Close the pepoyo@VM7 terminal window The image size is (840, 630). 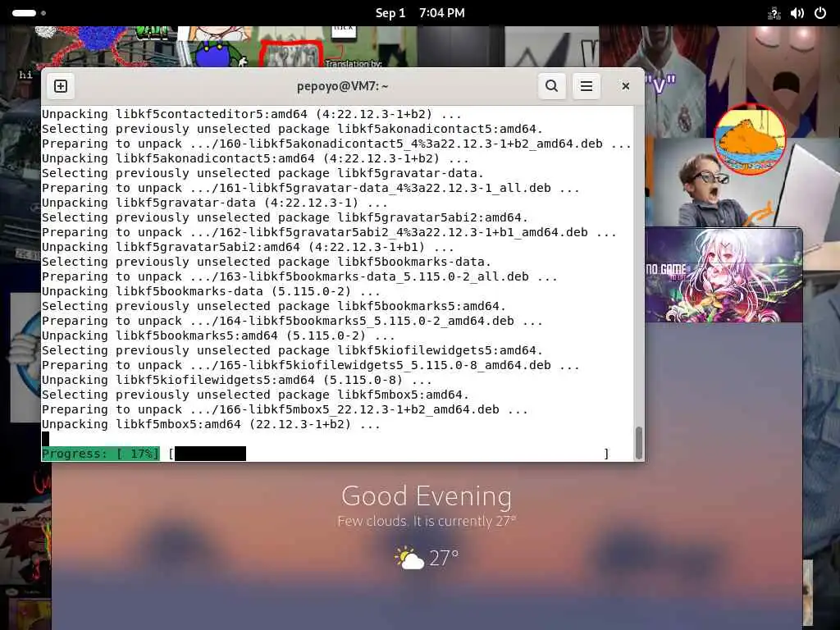625,86
